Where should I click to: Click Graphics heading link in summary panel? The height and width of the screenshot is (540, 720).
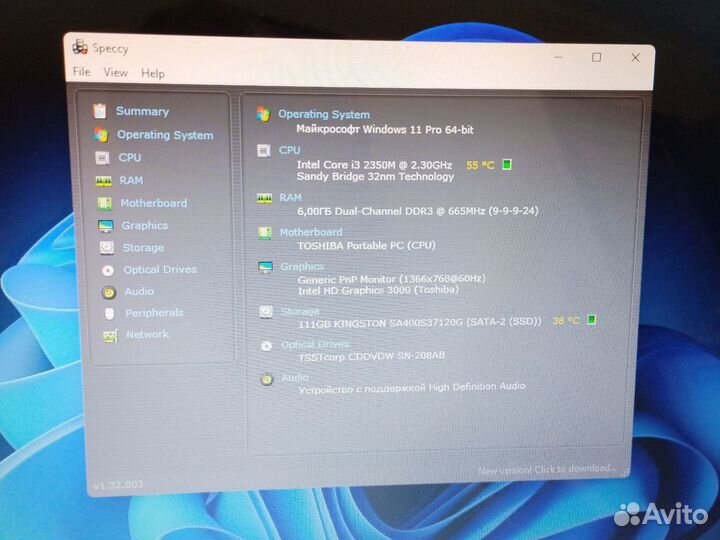302,267
